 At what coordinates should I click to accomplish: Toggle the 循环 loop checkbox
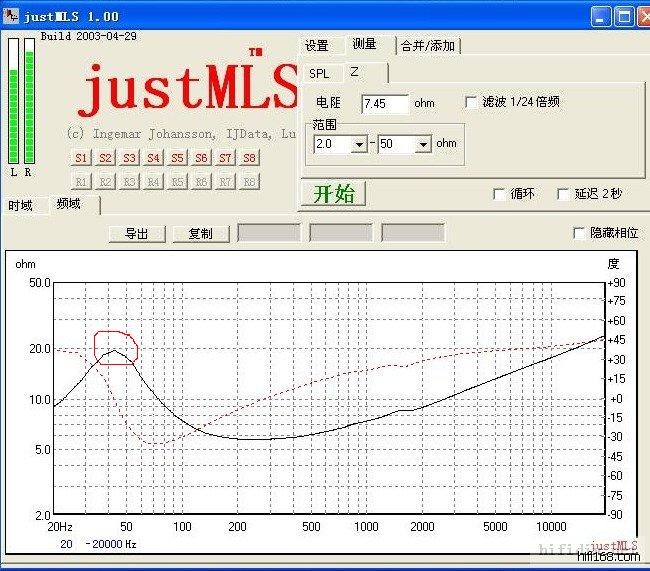500,194
